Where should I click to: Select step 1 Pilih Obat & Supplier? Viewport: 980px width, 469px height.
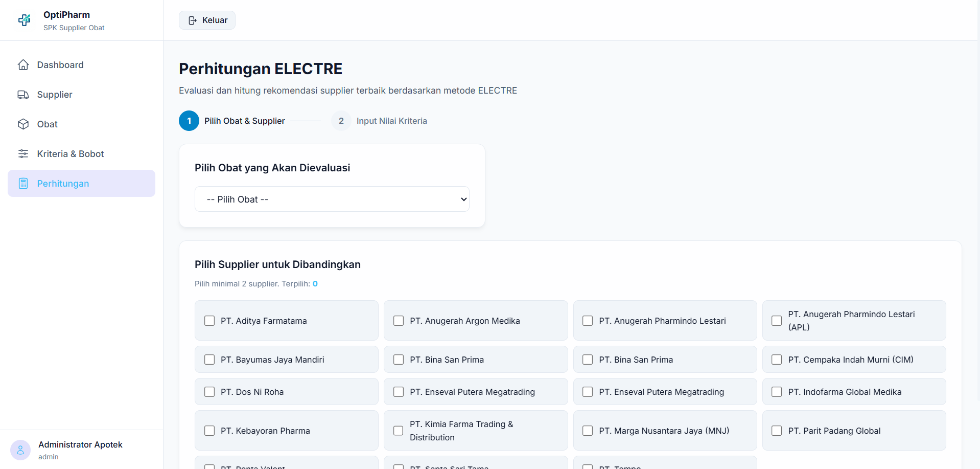point(232,121)
